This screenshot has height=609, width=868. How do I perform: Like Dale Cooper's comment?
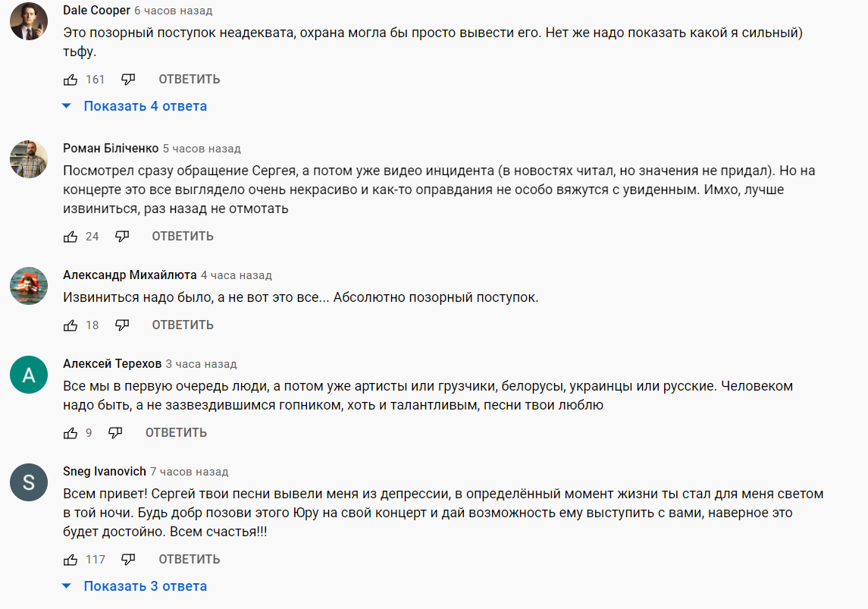[x=71, y=80]
